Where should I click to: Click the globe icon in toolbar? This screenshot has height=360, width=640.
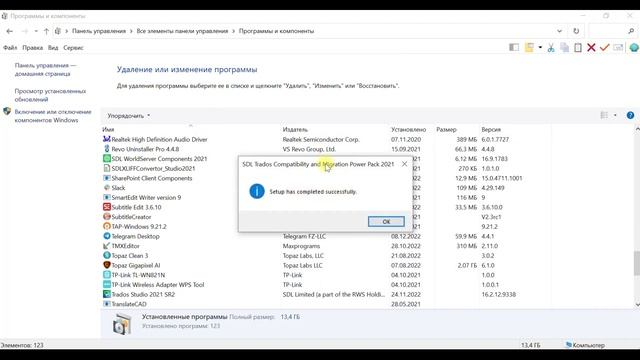coord(634,48)
